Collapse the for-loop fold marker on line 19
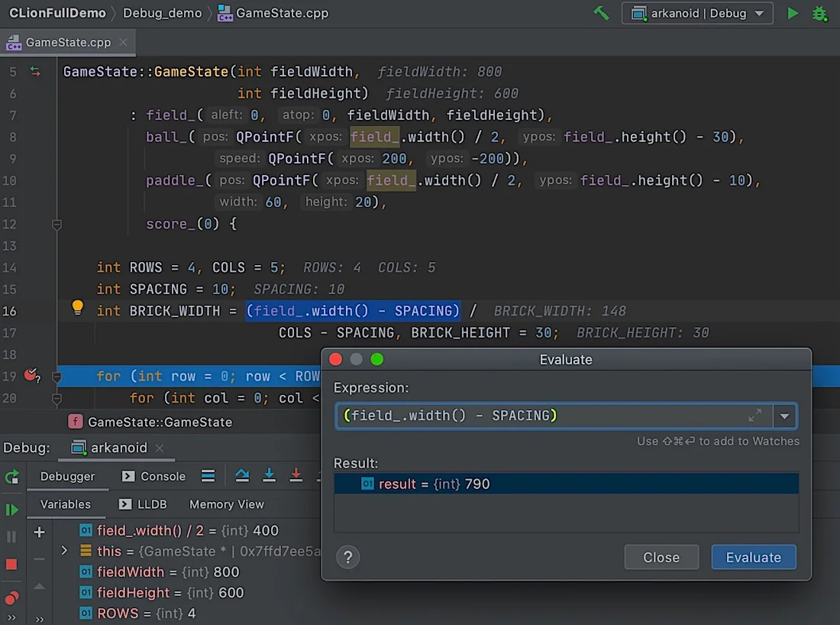The height and width of the screenshot is (625, 840). [x=57, y=377]
